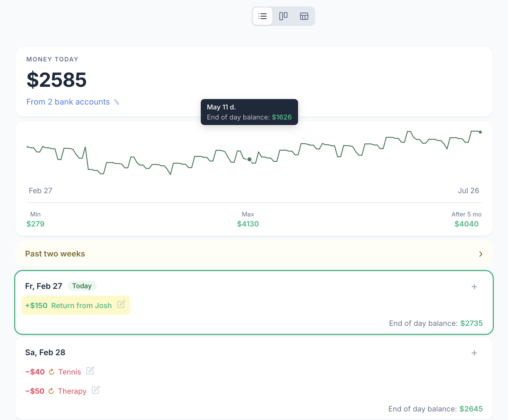Image resolution: width=508 pixels, height=420 pixels.
Task: Click 'Fr, Feb 27' date heading
Action: click(x=43, y=286)
